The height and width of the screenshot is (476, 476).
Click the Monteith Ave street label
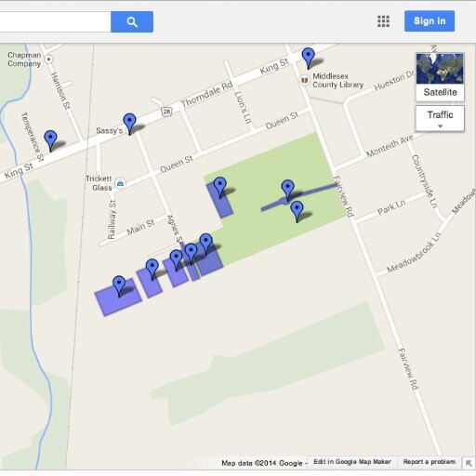click(x=390, y=146)
